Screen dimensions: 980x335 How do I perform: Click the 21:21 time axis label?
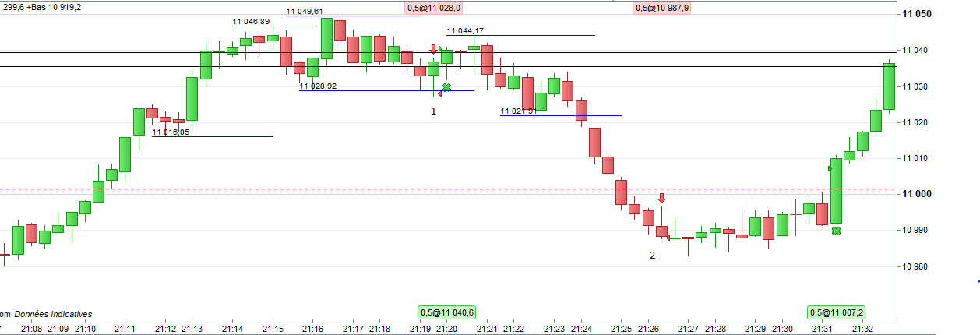(486, 330)
